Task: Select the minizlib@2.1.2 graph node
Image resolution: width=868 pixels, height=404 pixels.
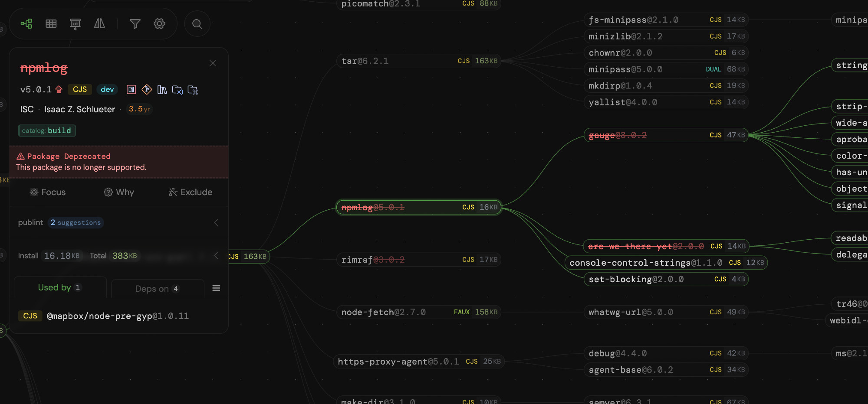Action: point(666,36)
